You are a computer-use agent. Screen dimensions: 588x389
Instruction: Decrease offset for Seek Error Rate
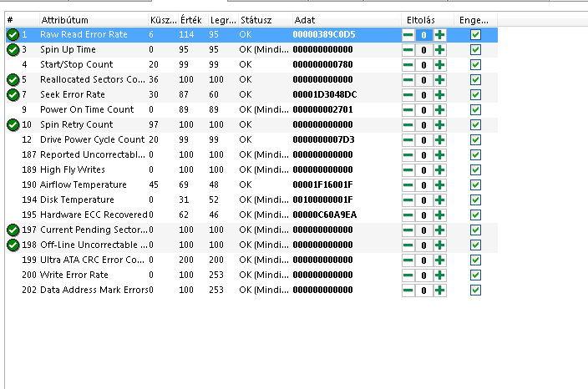(x=408, y=95)
